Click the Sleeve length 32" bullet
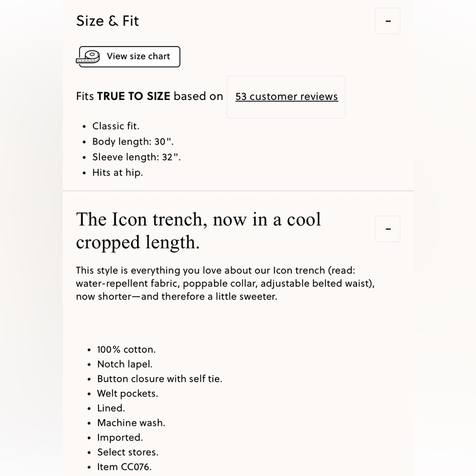This screenshot has width=476, height=476. click(136, 157)
